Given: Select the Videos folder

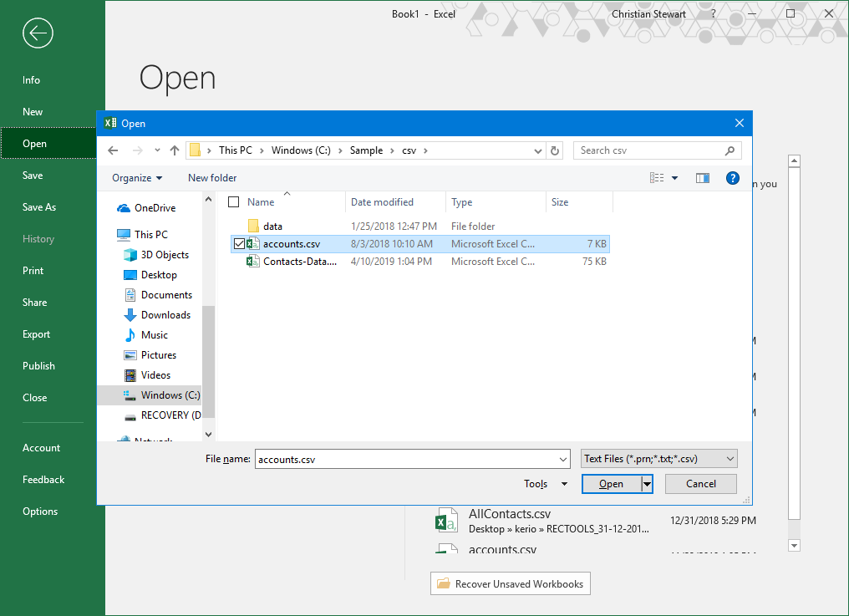Looking at the screenshot, I should [x=155, y=375].
